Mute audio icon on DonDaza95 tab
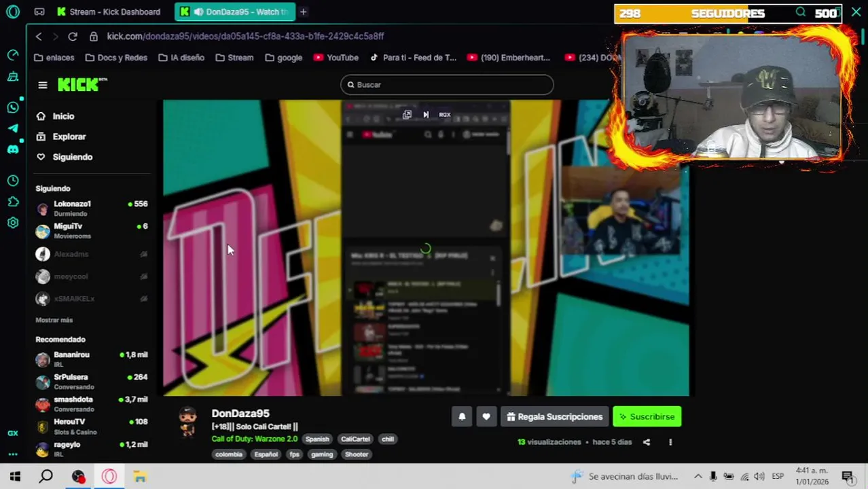Viewport: 868px width, 489px height. pos(198,12)
